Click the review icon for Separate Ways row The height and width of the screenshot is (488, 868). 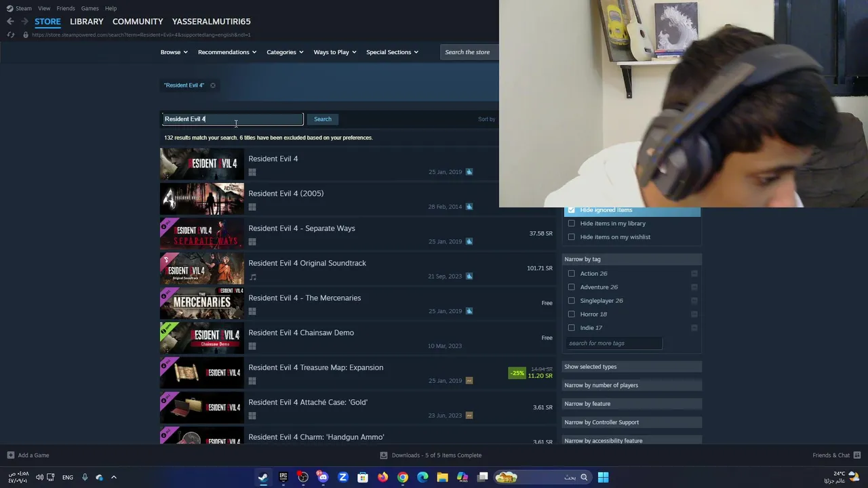point(469,241)
